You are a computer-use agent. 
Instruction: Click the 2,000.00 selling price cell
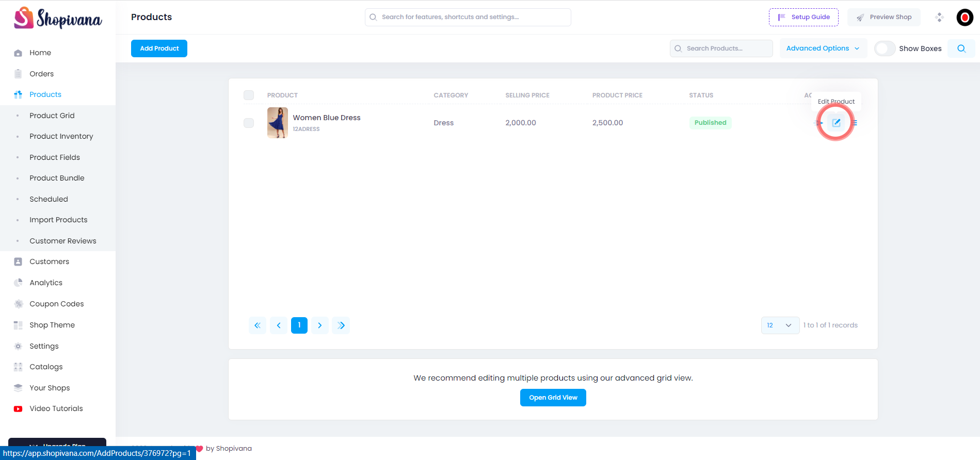[521, 123]
